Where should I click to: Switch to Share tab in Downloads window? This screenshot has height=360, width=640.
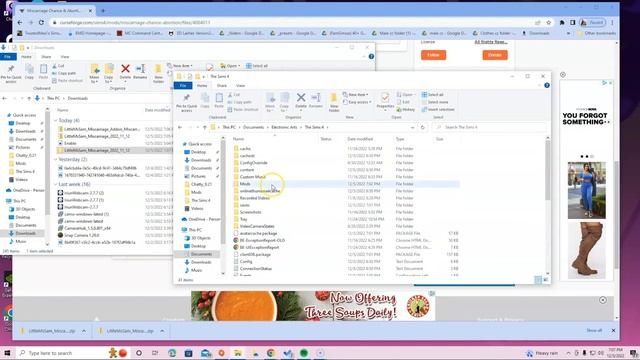(x=46, y=57)
